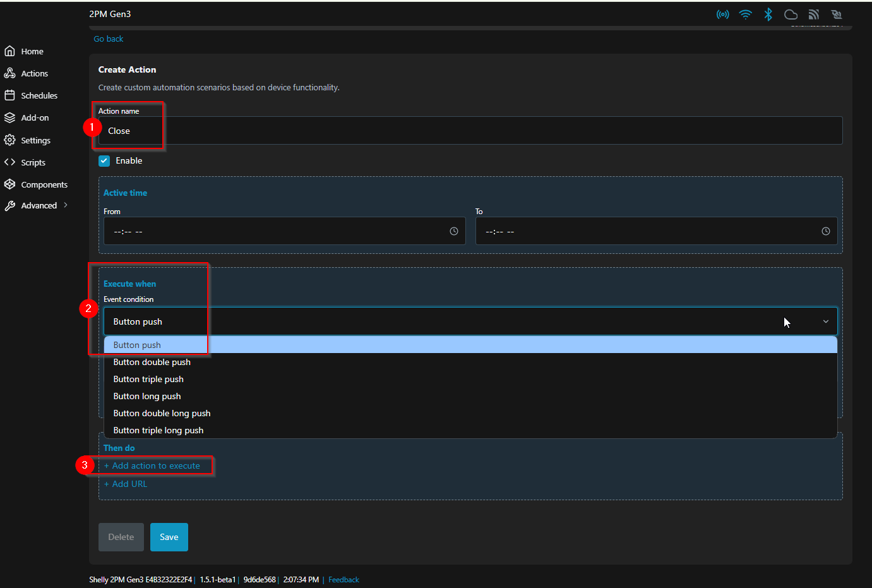Click the cloud connection icon
The image size is (872, 588).
point(791,15)
